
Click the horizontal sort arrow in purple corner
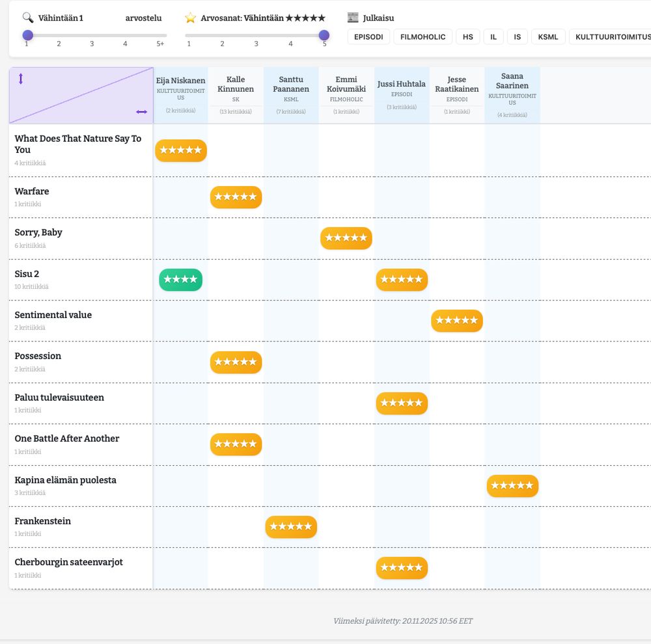(x=141, y=112)
